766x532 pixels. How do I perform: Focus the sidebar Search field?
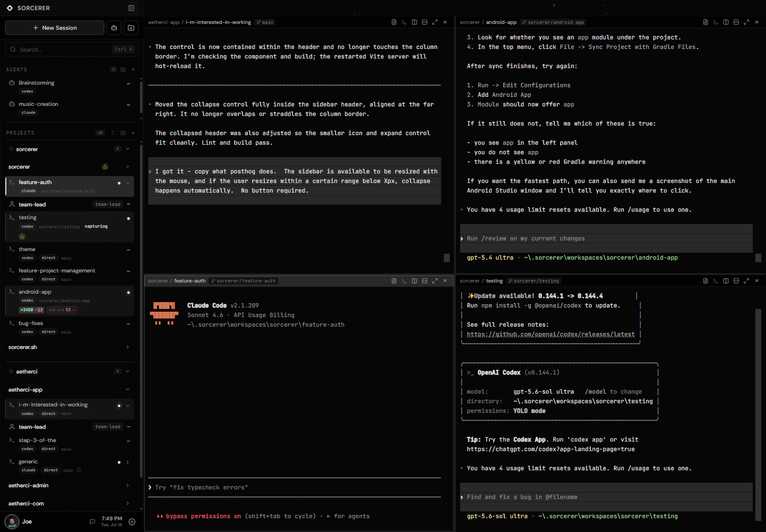72,49
